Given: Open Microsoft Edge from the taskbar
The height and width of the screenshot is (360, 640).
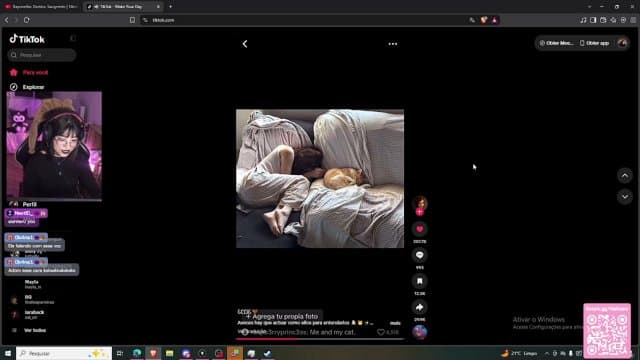Looking at the screenshot, I should (x=137, y=353).
